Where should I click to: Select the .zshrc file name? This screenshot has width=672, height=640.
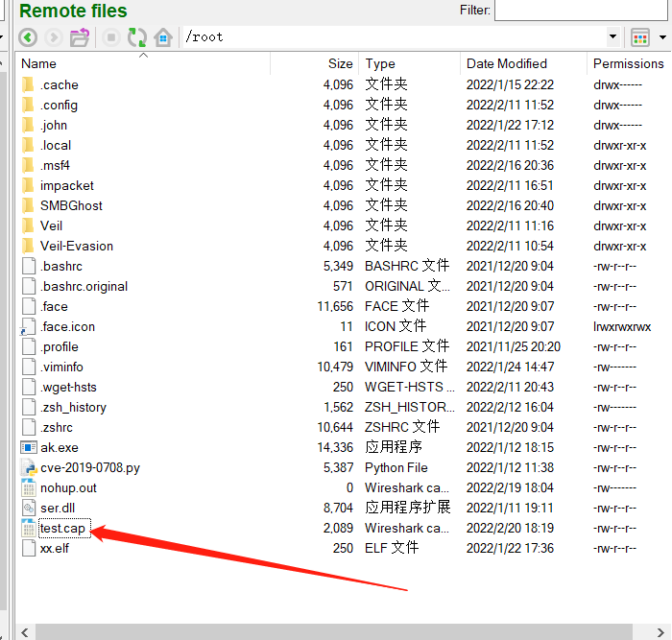57,428
